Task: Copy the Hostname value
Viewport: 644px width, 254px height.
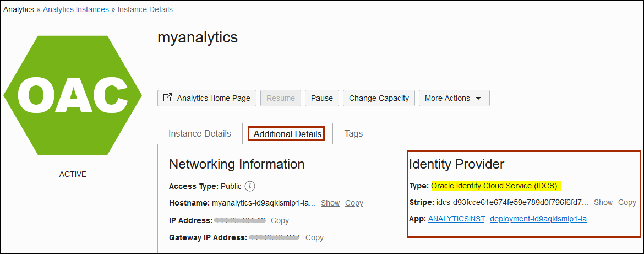Action: [354, 203]
